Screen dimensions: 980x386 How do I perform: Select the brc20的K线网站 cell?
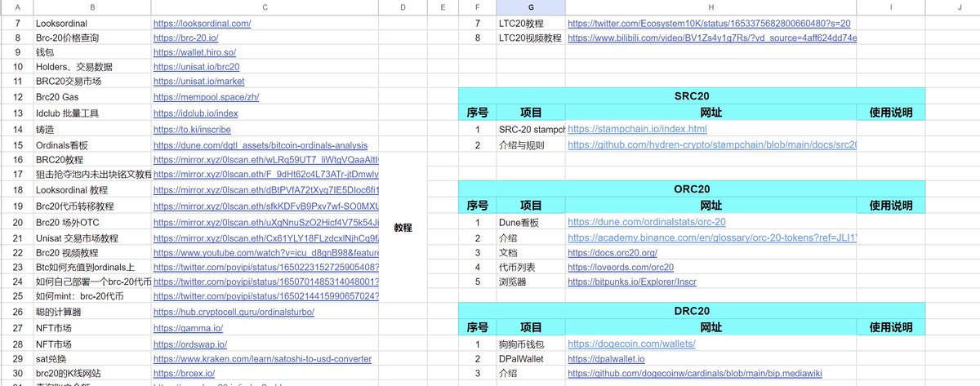(x=91, y=374)
